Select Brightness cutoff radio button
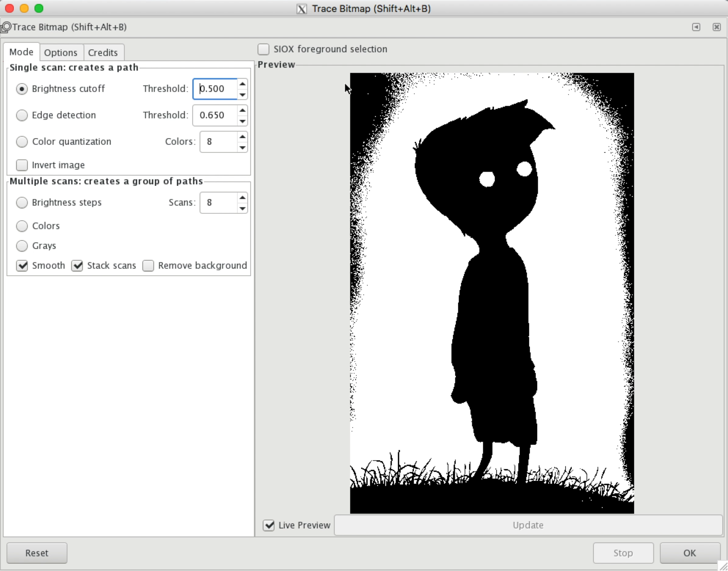 22,89
